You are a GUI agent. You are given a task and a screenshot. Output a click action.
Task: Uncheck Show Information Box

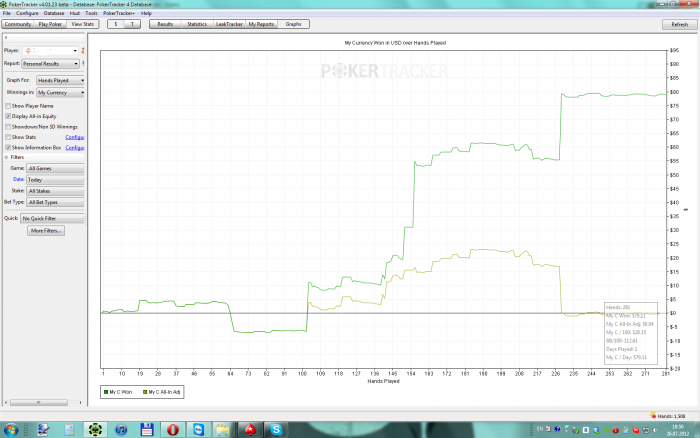pos(8,147)
